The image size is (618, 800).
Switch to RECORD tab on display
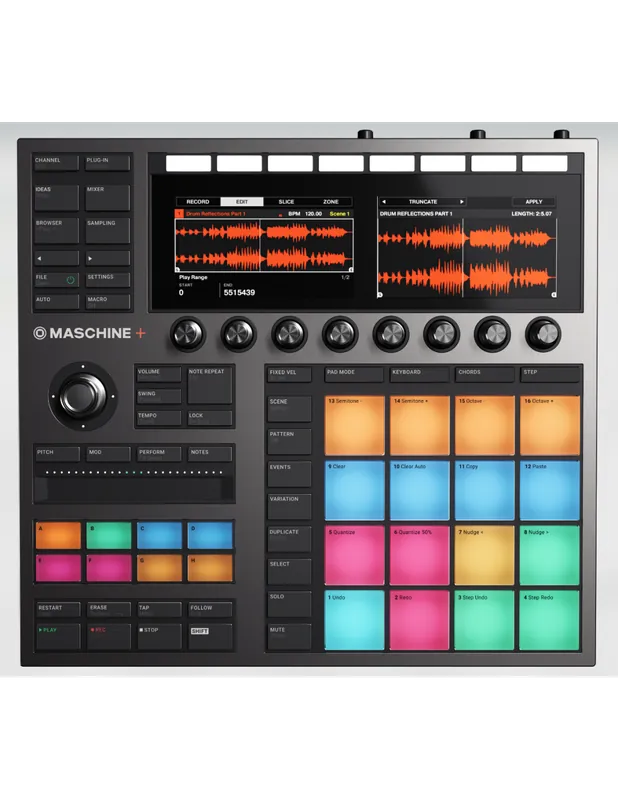198,202
